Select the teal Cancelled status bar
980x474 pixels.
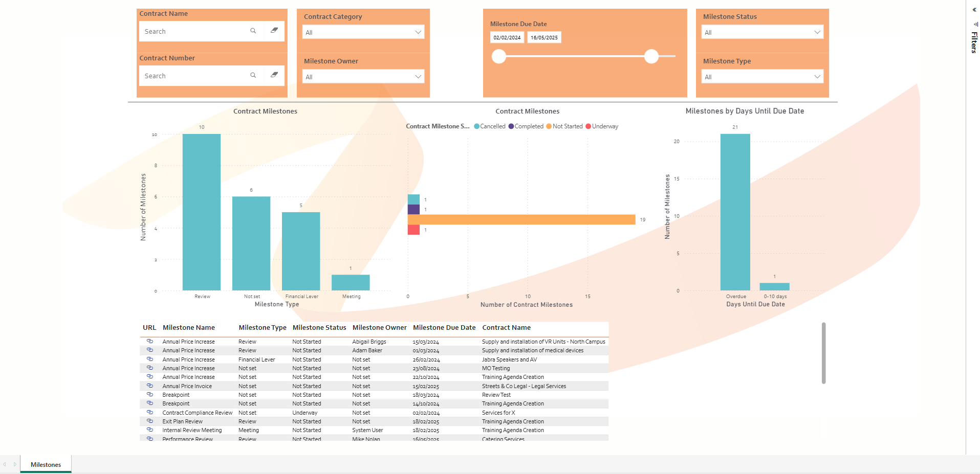coord(413,199)
